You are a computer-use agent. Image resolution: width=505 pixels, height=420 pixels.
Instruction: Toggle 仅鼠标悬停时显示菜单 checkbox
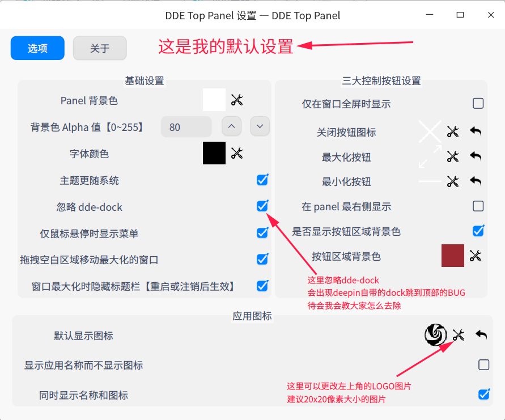pyautogui.click(x=262, y=232)
